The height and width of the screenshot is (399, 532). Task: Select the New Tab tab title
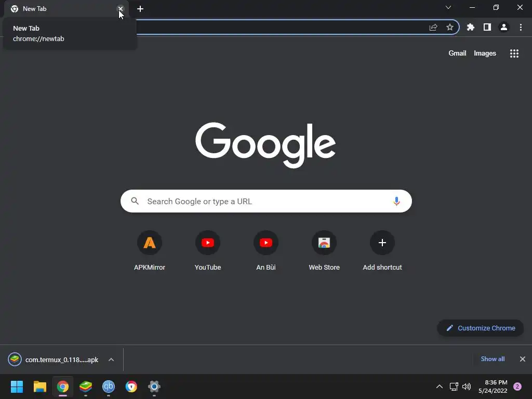(34, 9)
